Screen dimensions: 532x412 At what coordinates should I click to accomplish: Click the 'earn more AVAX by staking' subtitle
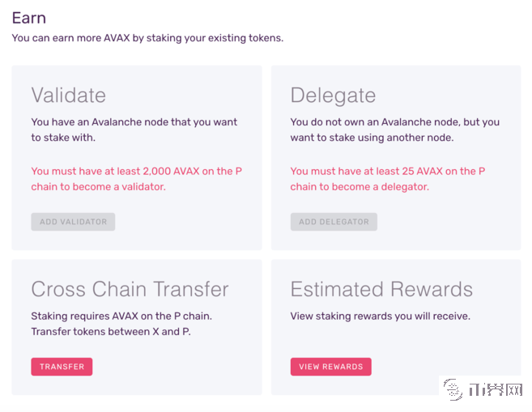[147, 38]
